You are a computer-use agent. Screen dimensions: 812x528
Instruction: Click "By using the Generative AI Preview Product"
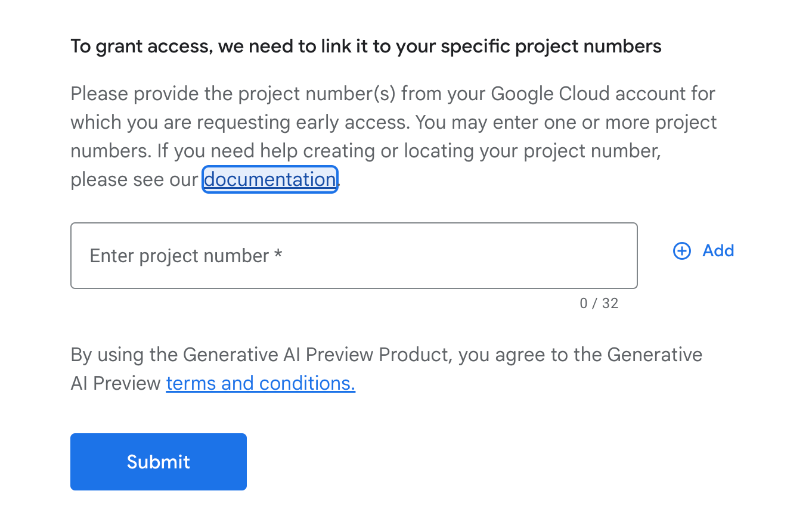(x=257, y=355)
